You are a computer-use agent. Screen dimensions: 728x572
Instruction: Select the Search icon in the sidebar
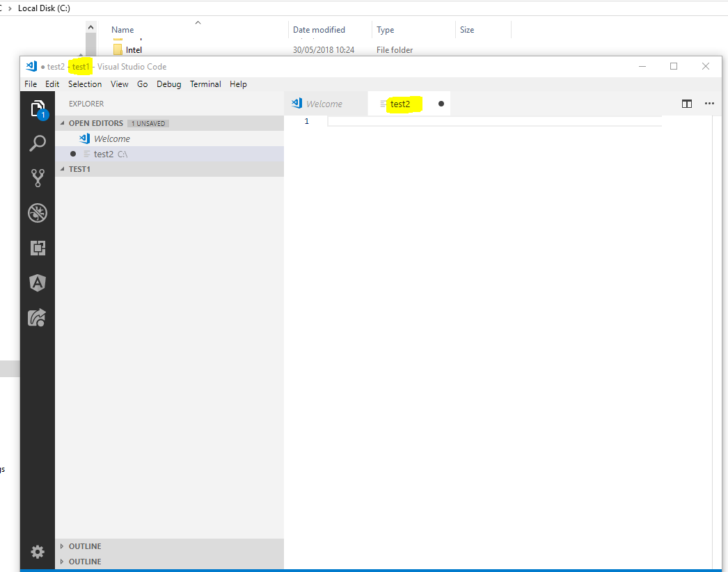pyautogui.click(x=37, y=143)
